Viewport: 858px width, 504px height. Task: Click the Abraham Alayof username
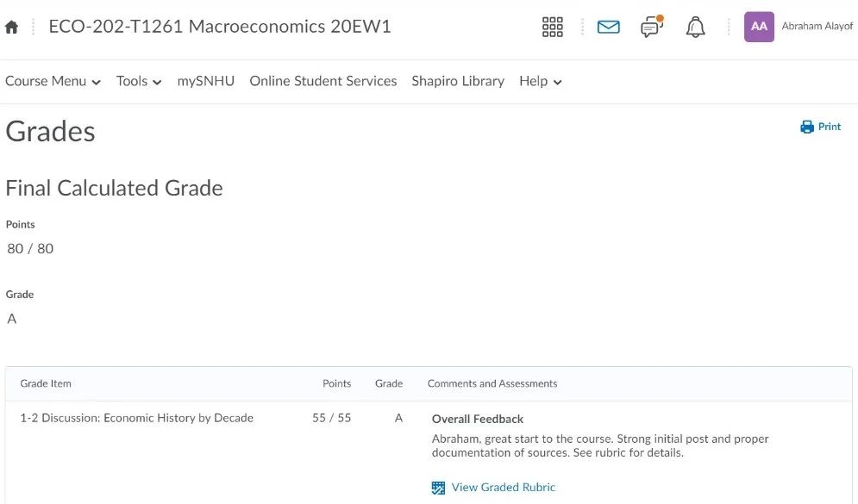click(817, 27)
